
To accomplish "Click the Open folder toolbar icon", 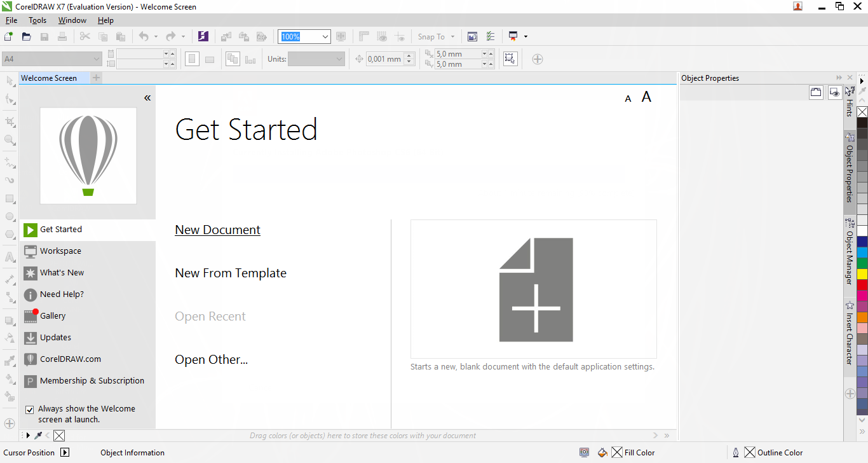I will tap(26, 36).
